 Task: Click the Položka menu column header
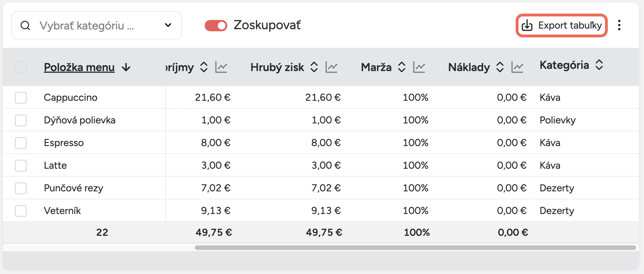(79, 67)
